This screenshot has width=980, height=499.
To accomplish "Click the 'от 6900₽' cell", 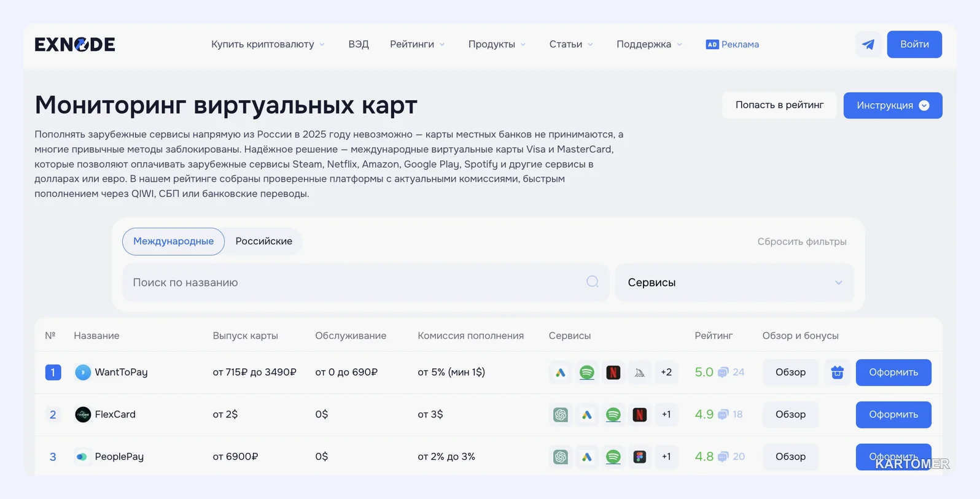I will tap(235, 457).
